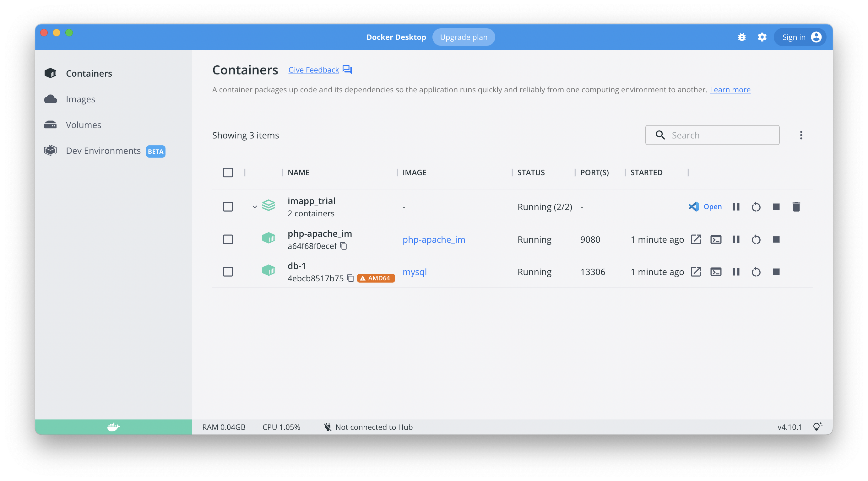This screenshot has width=868, height=481.
Task: Click the tips lightbulb icon
Action: 817,427
